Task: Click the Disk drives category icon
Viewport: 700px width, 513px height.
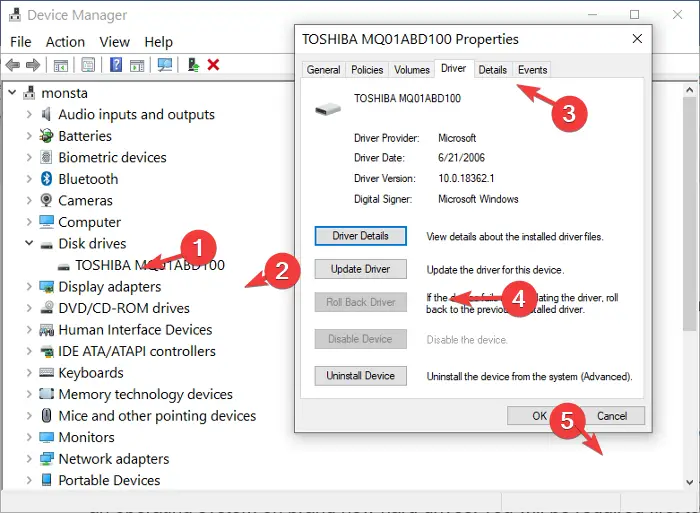Action: (46, 245)
